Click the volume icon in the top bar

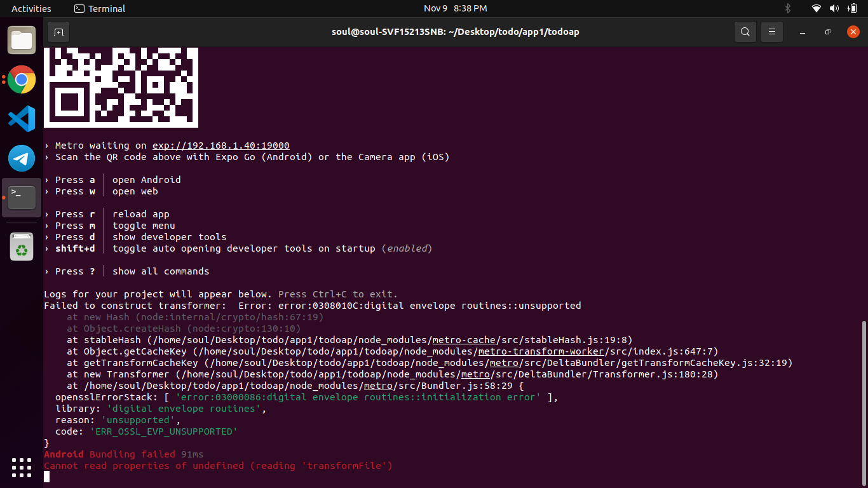[834, 8]
